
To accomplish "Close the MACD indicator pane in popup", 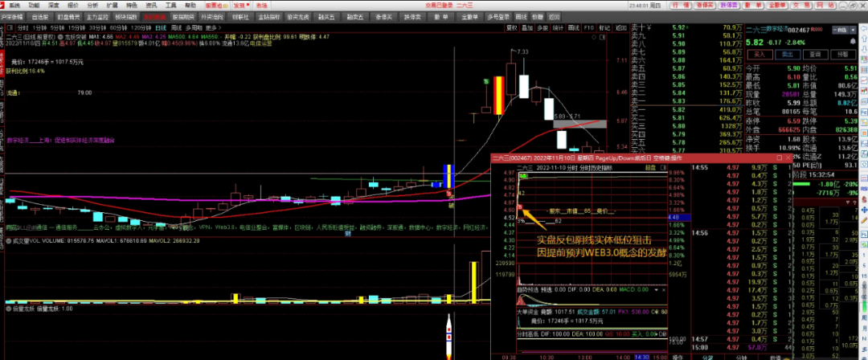I will pyautogui.click(x=664, y=289).
